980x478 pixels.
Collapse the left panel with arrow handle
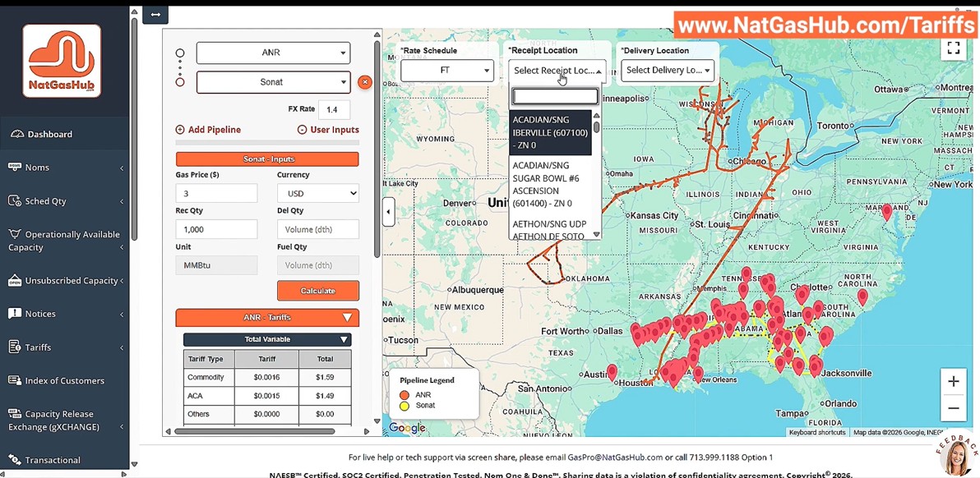pos(388,212)
